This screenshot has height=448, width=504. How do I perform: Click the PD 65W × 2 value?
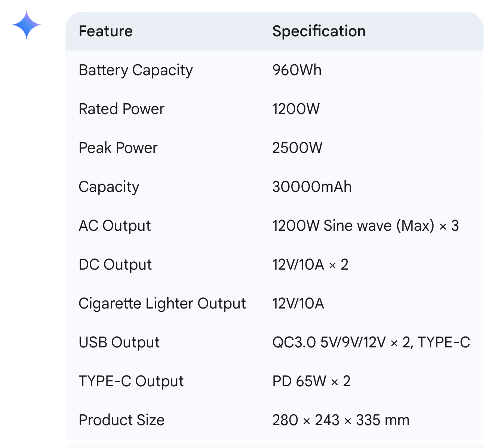coord(311,381)
